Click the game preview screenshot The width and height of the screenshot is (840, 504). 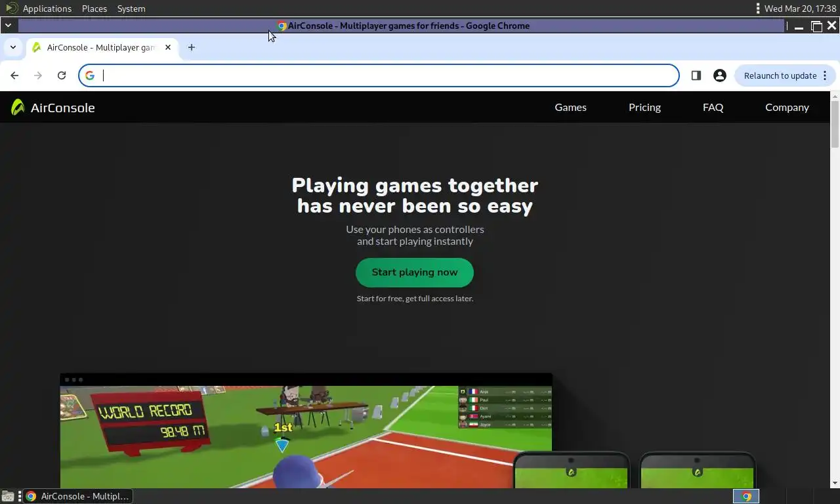(306, 431)
